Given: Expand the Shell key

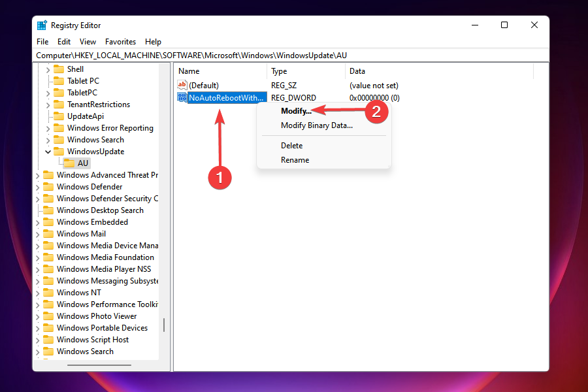Looking at the screenshot, I should click(48, 70).
